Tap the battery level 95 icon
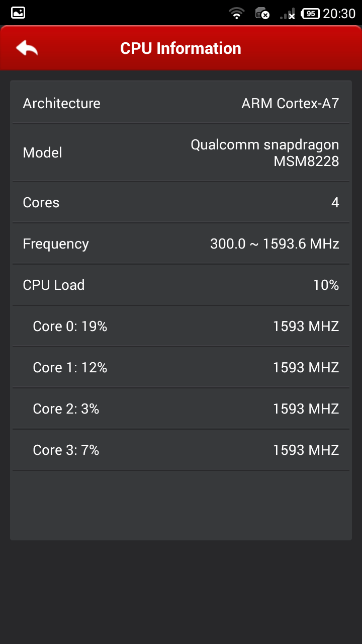The width and height of the screenshot is (362, 644). point(310,14)
